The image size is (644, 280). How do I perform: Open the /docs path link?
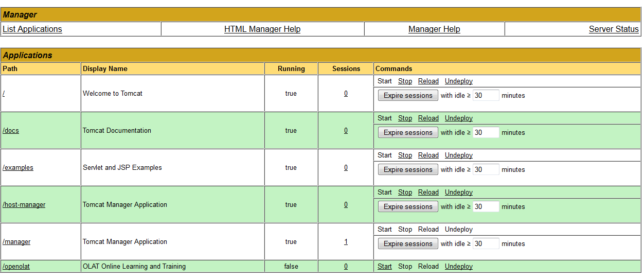pos(11,131)
